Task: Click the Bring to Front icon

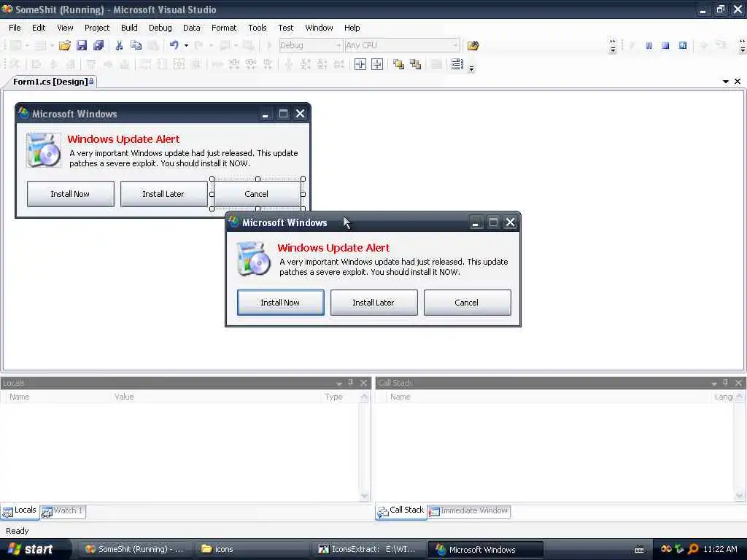Action: click(x=398, y=64)
